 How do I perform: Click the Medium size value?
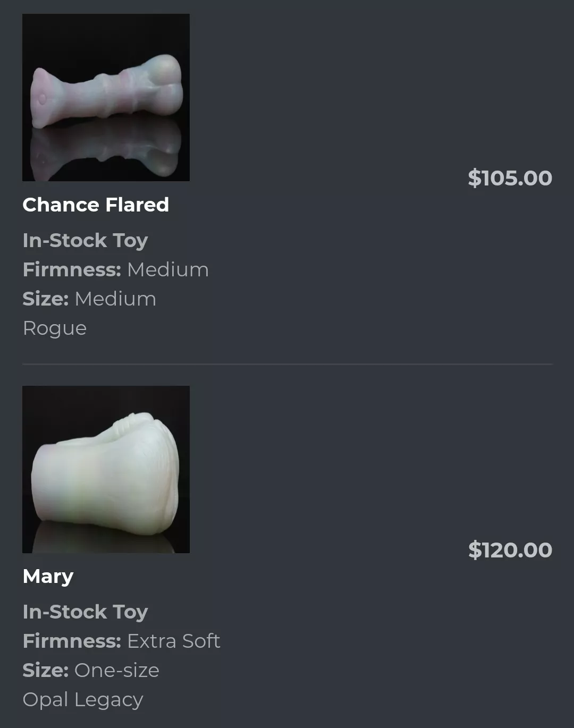pos(115,299)
